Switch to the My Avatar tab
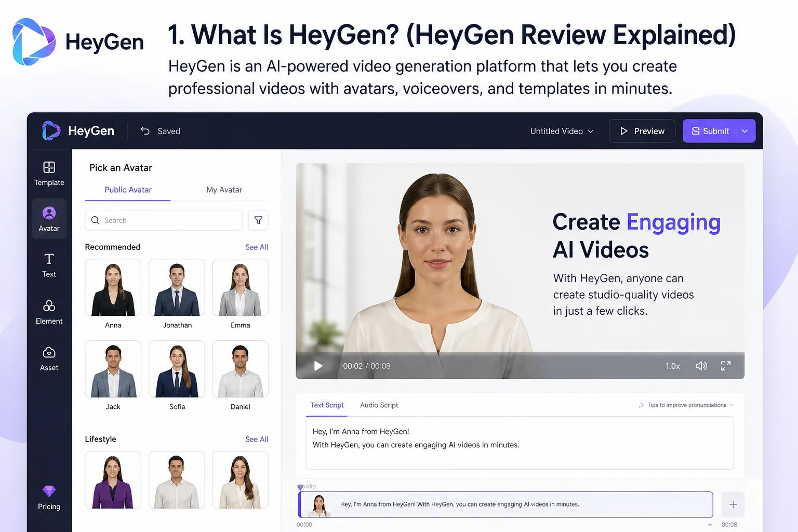 [x=224, y=190]
